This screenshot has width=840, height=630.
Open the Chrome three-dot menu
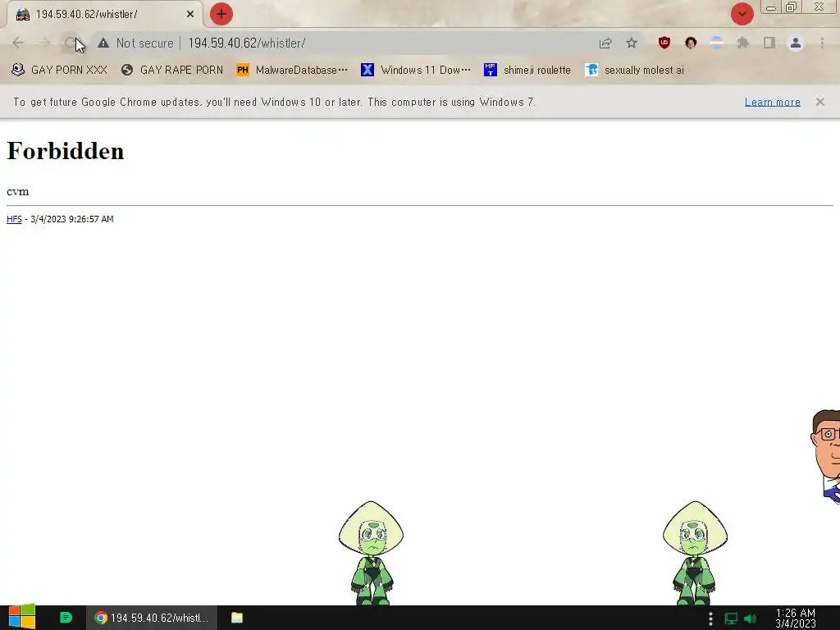click(822, 43)
